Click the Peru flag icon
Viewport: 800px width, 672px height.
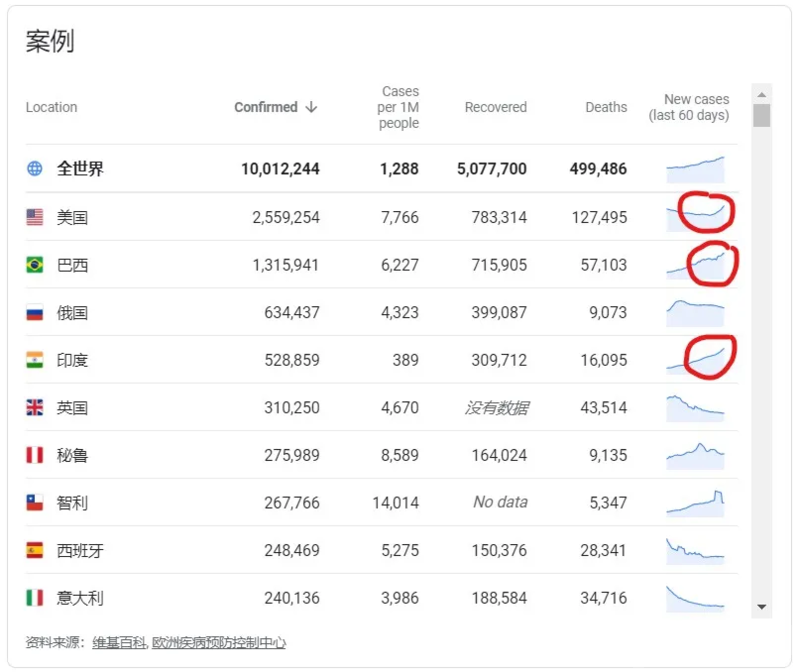click(x=35, y=455)
